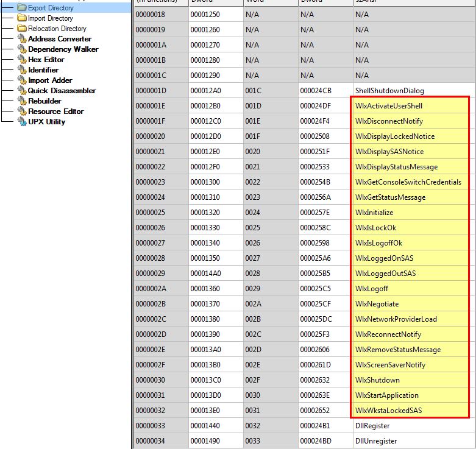Click the UPX Utility tool icon
476x449 pixels.
coord(22,121)
